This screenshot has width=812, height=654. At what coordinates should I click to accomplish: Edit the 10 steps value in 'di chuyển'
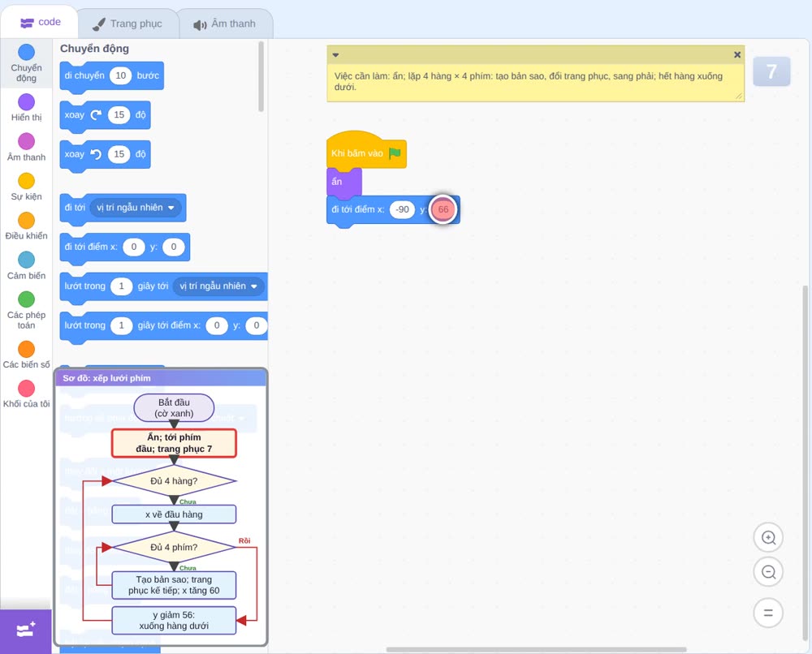click(121, 75)
